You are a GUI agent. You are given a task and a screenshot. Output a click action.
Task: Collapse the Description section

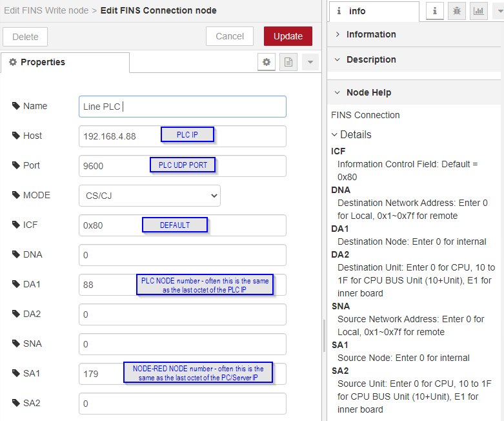point(414,59)
